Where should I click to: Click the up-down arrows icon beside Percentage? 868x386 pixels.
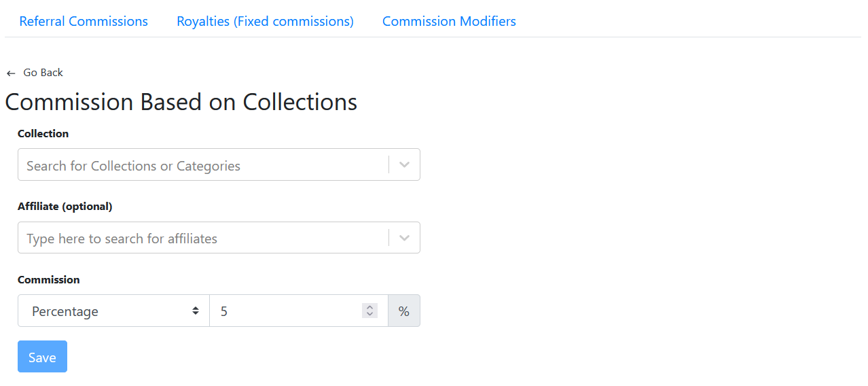point(196,311)
